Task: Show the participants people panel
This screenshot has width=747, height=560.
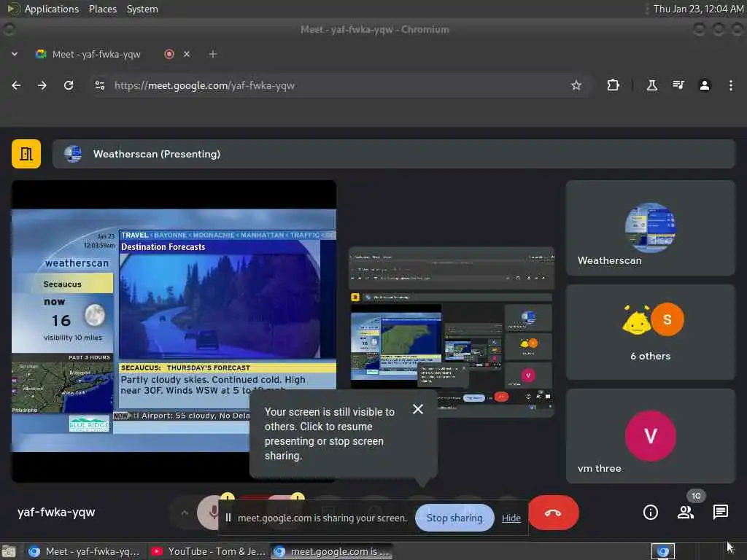Action: [686, 513]
